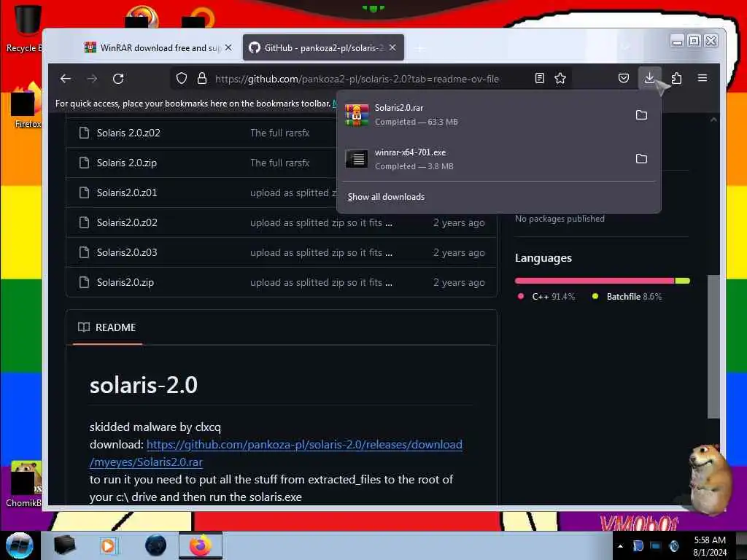Open the media player taskbar icon
The height and width of the screenshot is (560, 747).
click(108, 545)
